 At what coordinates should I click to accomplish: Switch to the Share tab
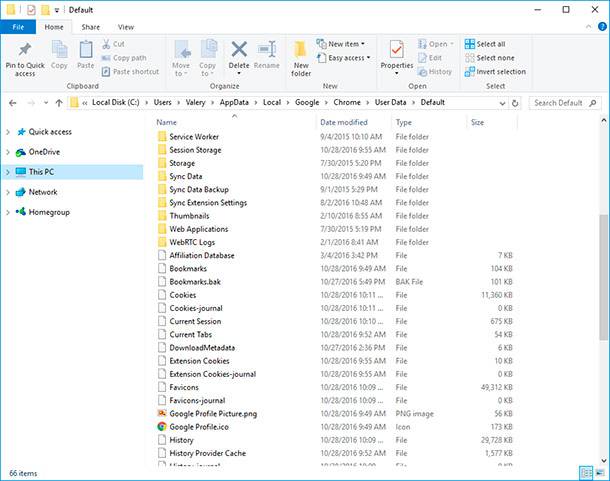point(91,27)
